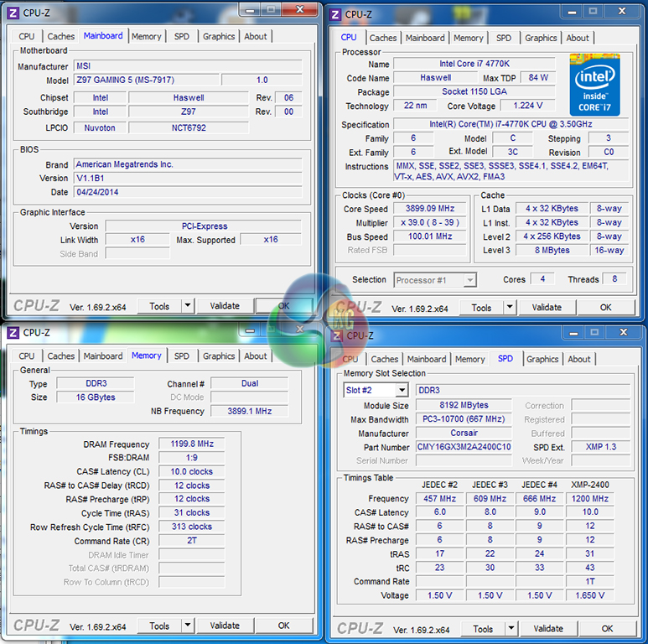648x644 pixels.
Task: Click the Tools button in the CPU window
Action: coord(481,308)
